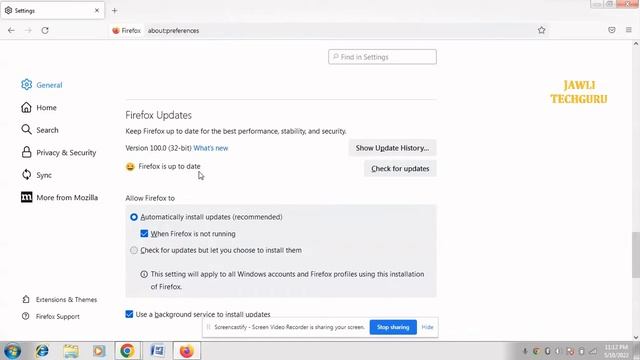Click Stop sharing in Screencastify bar
This screenshot has width=640, height=360.
coord(393,327)
